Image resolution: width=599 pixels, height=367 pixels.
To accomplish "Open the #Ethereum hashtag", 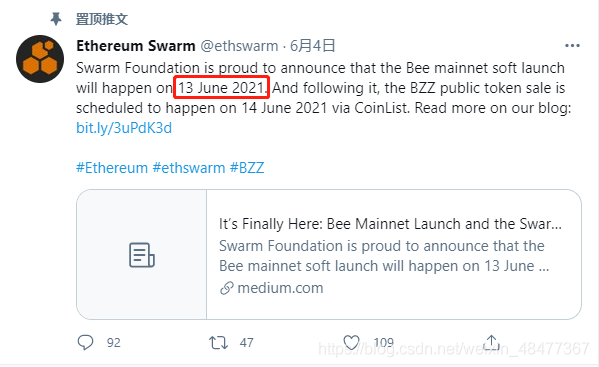I will [112, 168].
